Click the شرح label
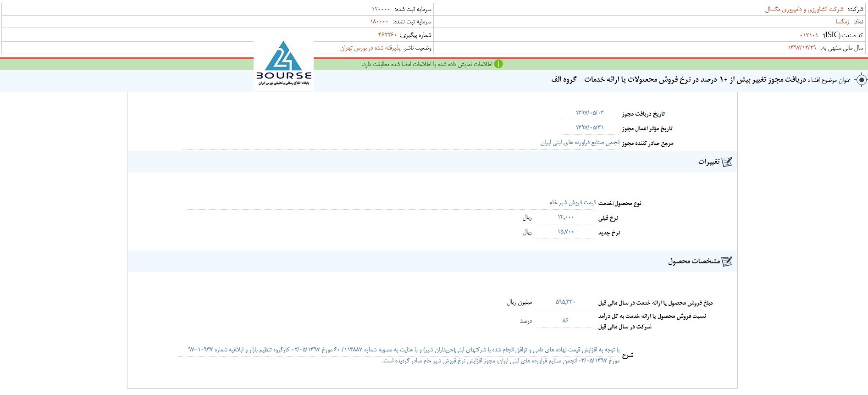The width and height of the screenshot is (868, 395). click(x=627, y=355)
